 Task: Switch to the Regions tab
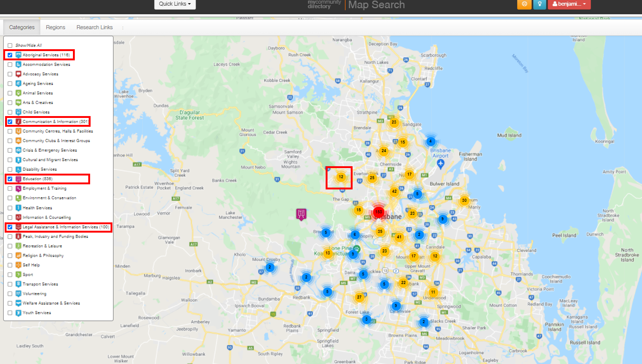pos(56,27)
